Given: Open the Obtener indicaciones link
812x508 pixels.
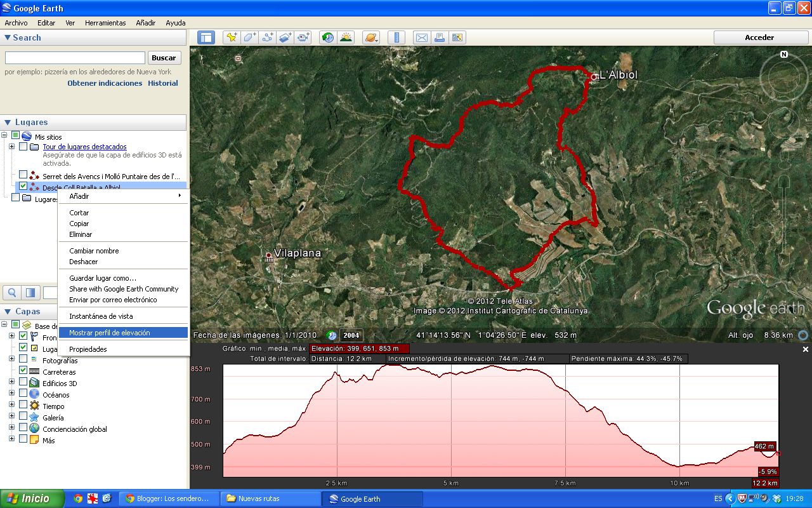Looking at the screenshot, I should point(105,83).
